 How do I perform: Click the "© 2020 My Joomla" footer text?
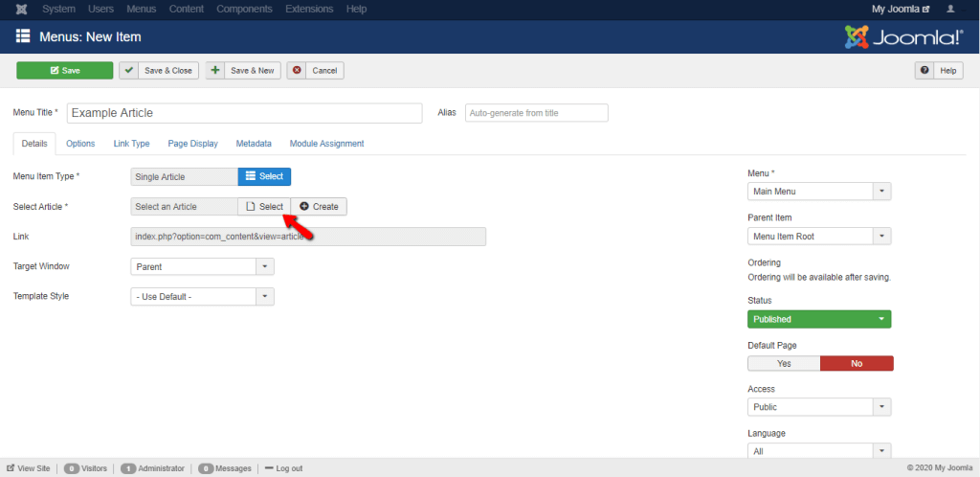pyautogui.click(x=940, y=468)
